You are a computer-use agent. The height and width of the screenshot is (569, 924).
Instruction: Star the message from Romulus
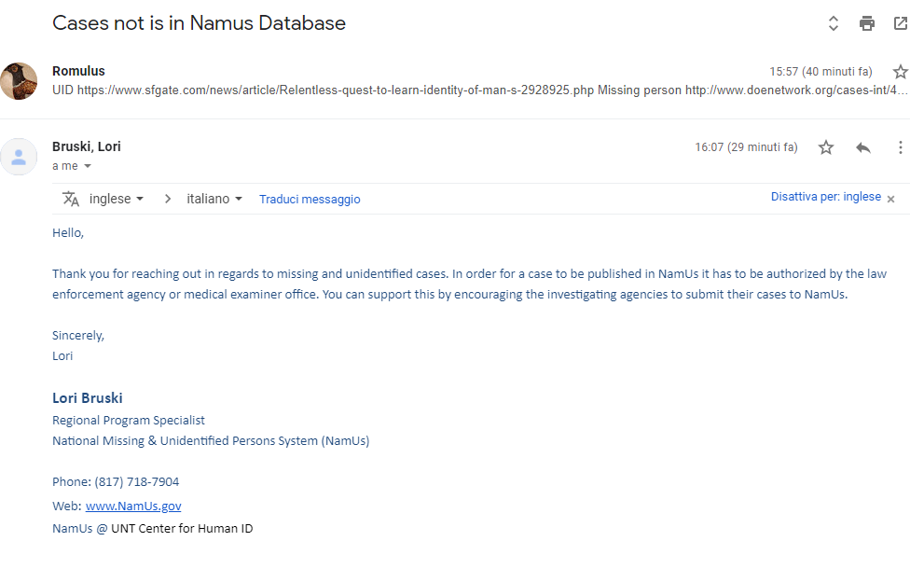[x=900, y=72]
